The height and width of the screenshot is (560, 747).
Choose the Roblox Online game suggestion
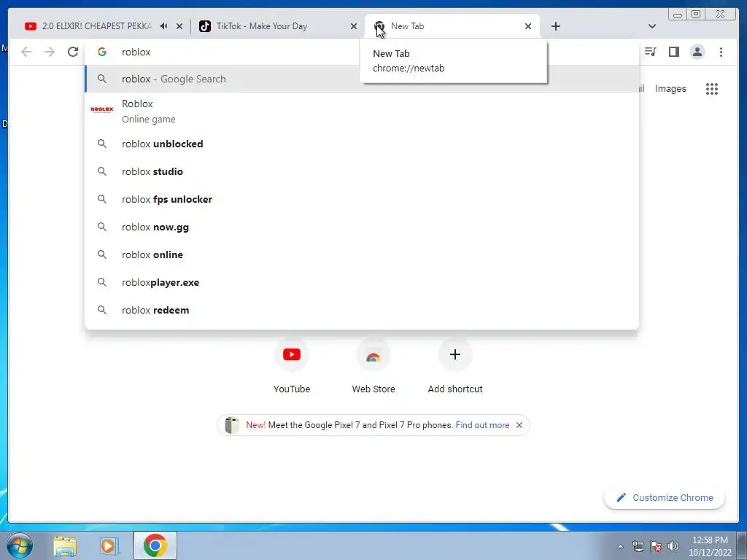[362, 112]
